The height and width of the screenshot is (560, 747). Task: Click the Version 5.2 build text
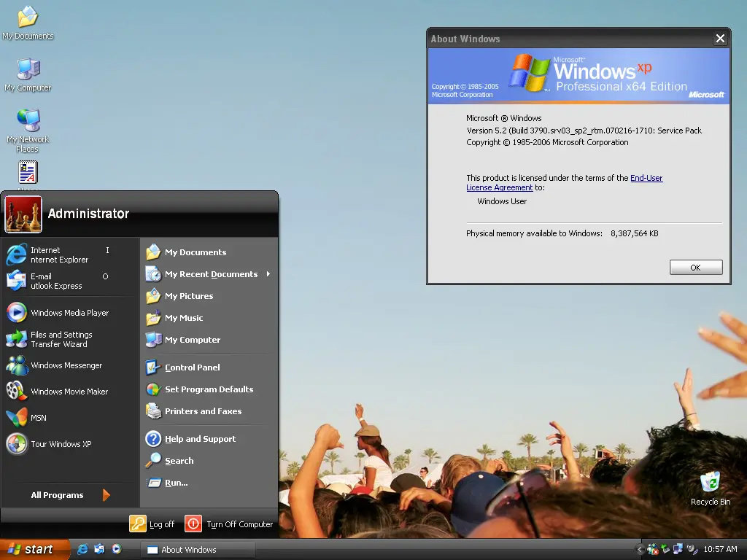tap(584, 130)
